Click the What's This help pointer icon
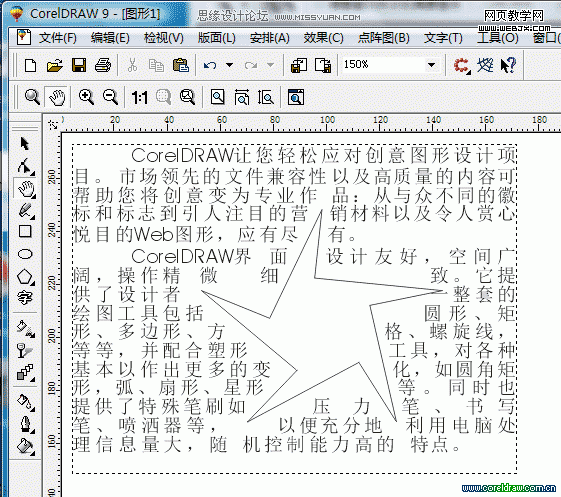This screenshot has height=497, width=561. point(508,65)
